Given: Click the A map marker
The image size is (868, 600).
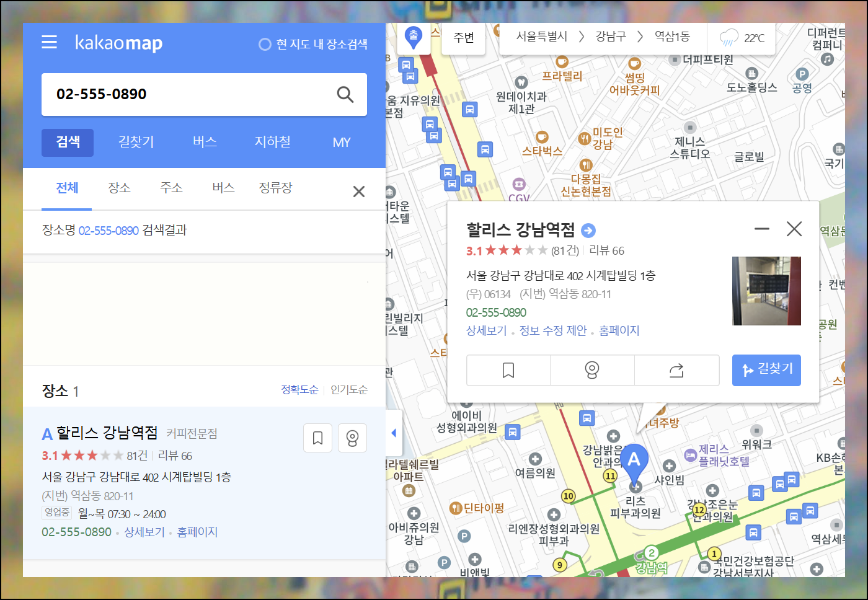Looking at the screenshot, I should click(634, 464).
